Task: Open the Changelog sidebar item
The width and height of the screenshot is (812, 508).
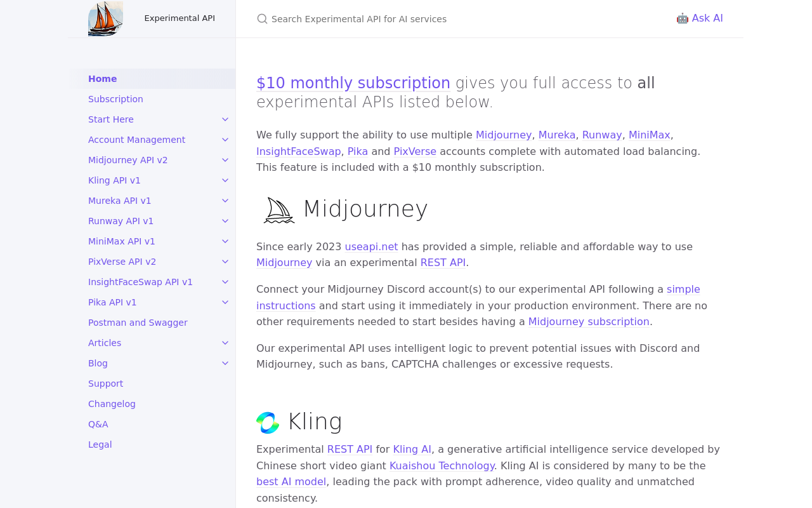Action: pyautogui.click(x=112, y=404)
